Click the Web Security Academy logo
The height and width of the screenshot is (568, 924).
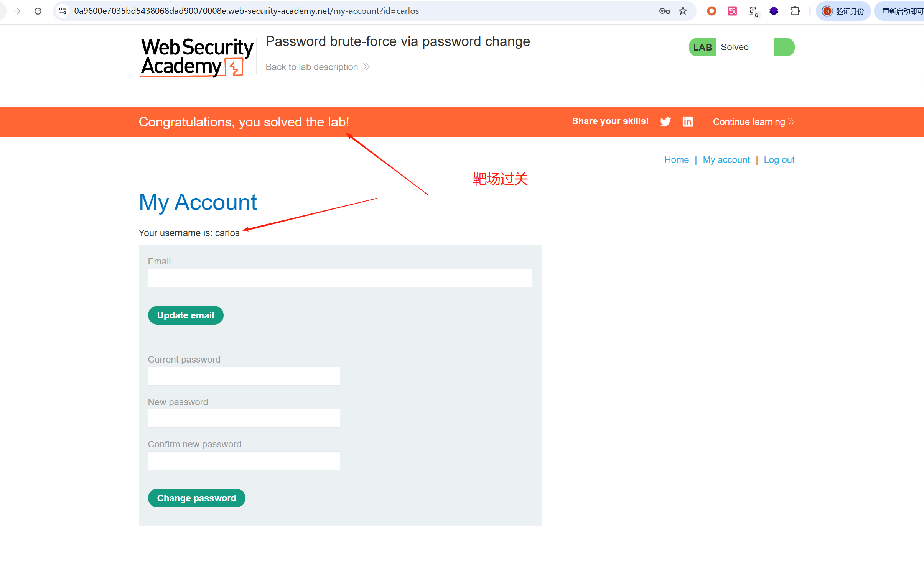[197, 57]
